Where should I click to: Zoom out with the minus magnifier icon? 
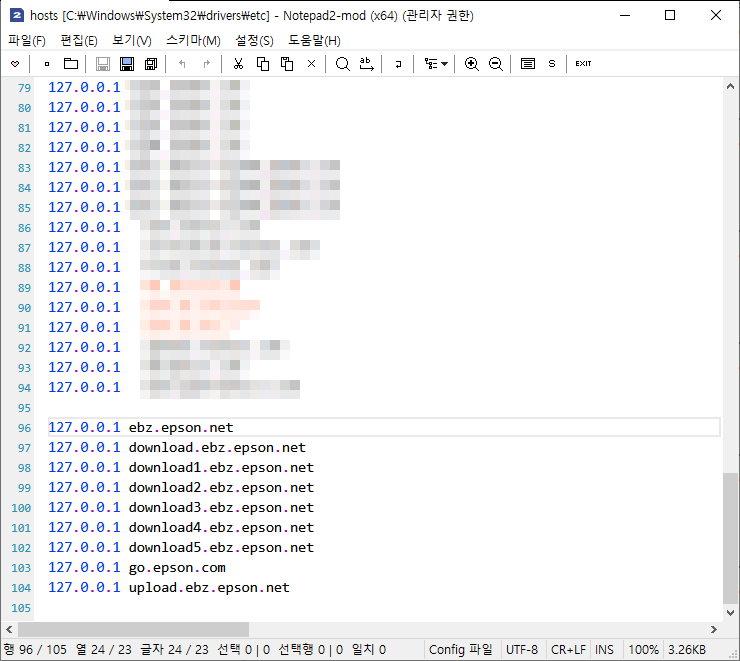click(x=496, y=64)
